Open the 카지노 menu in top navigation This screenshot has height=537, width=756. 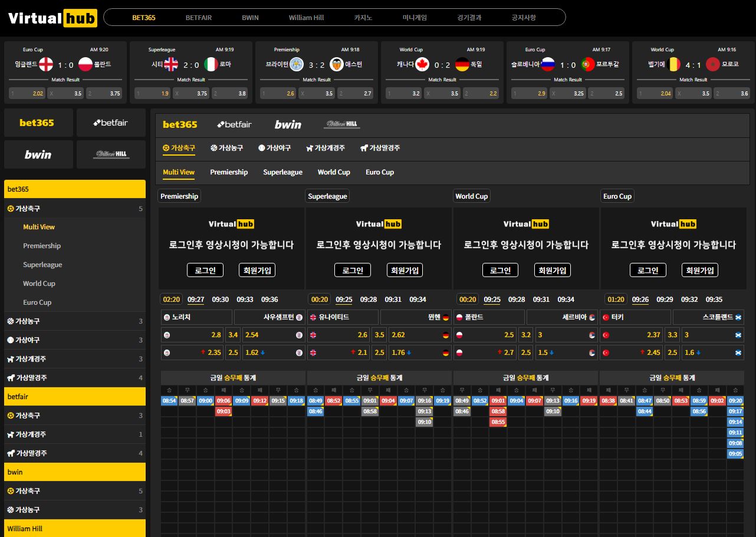[363, 18]
